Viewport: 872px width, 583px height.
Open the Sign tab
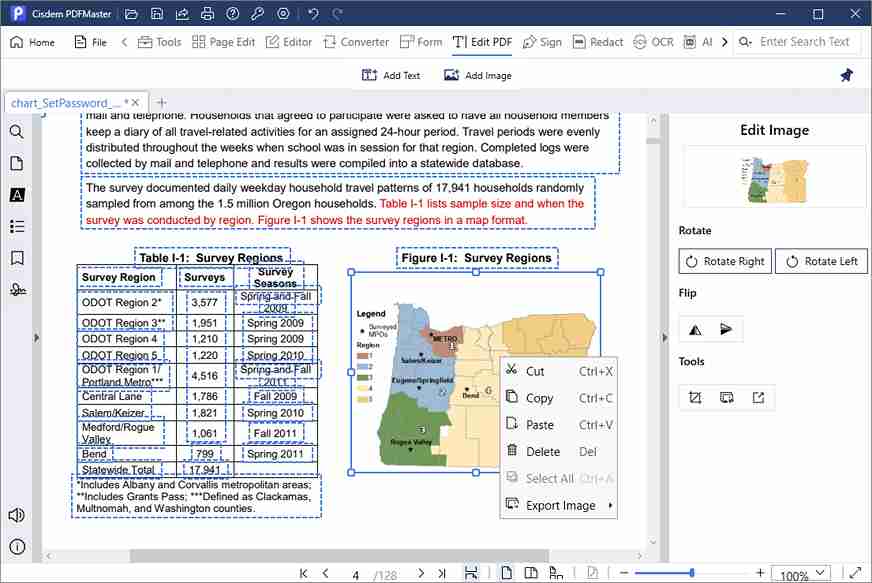click(542, 42)
